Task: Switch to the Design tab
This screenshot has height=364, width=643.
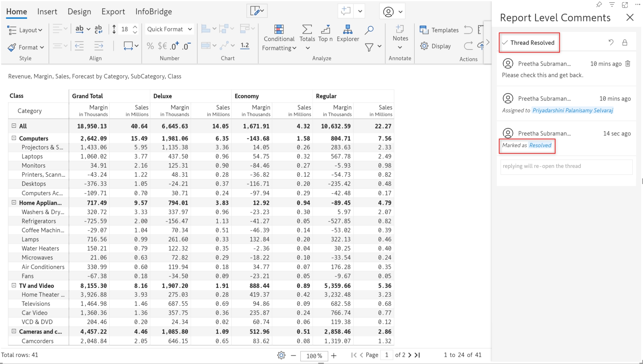Action: (79, 12)
